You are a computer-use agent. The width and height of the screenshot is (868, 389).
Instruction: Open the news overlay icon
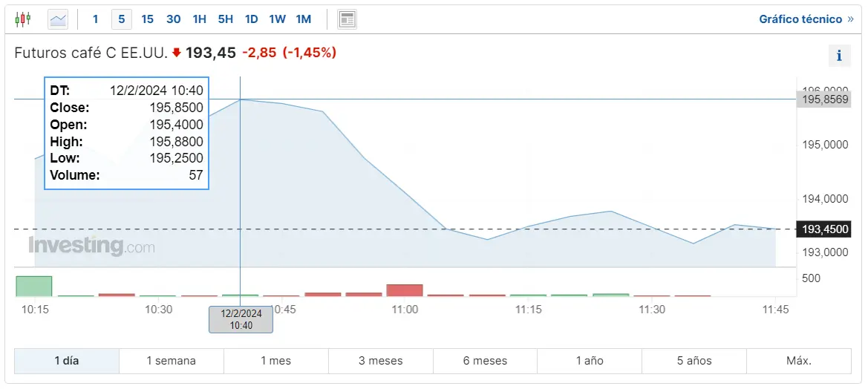[347, 19]
